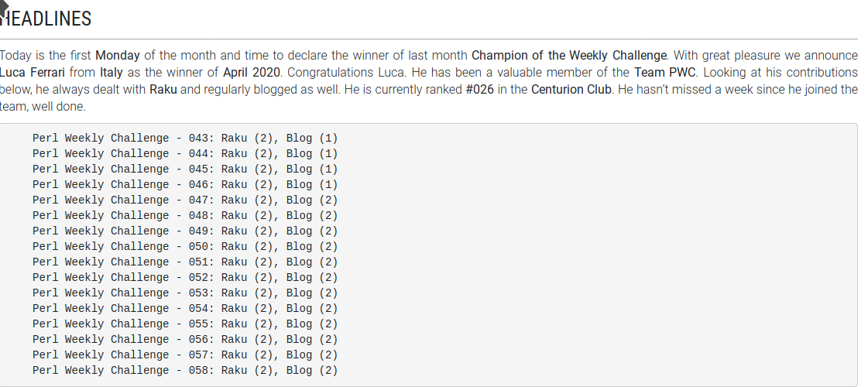Click the #026 rank text
Viewport: 868px width, 387px height.
479,90
